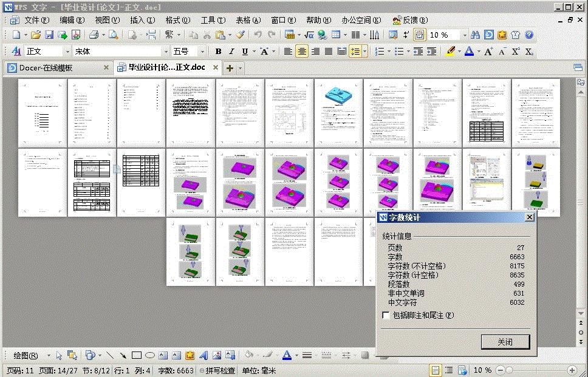Screen dimensions: 588x377
Task: Click zoom in plus button
Action: tap(572, 370)
